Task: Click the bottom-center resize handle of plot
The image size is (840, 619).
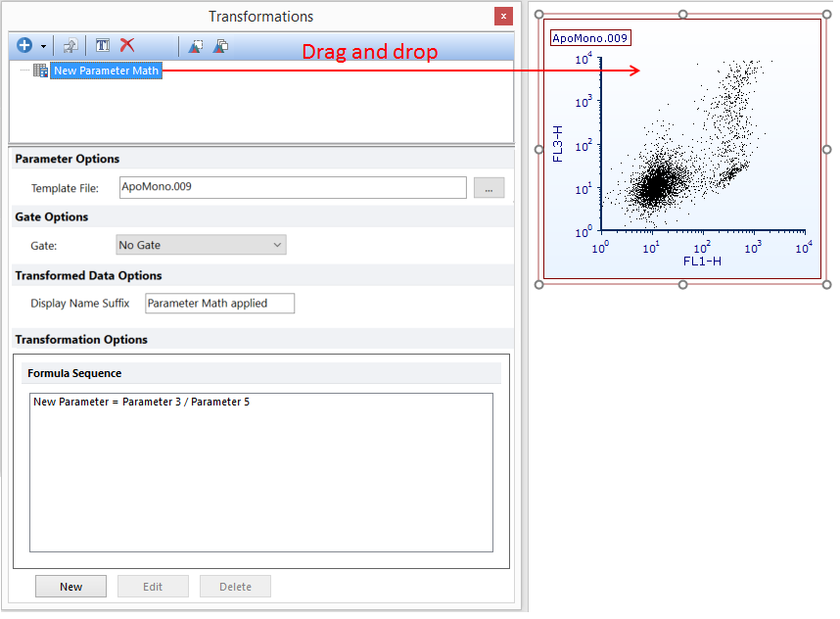Action: [682, 285]
